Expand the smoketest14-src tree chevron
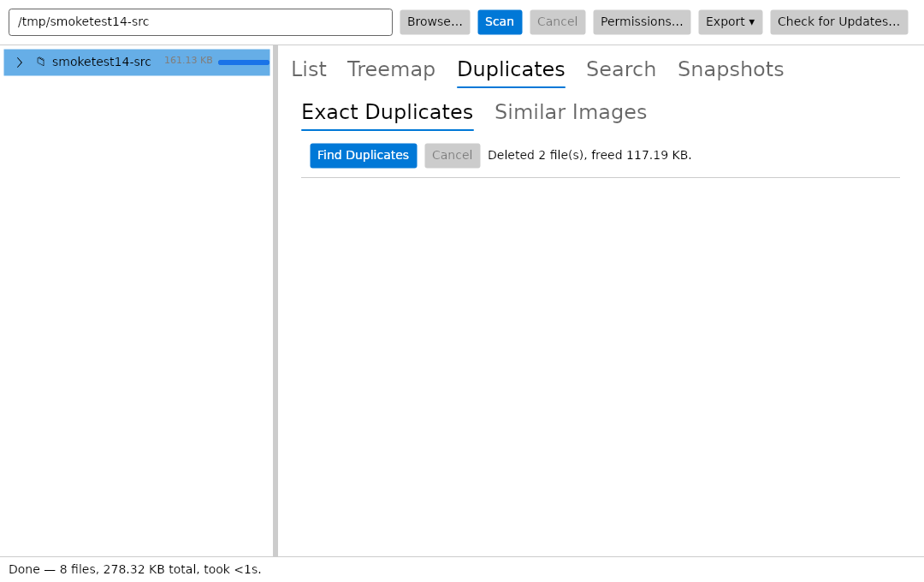The image size is (924, 582). coord(20,62)
